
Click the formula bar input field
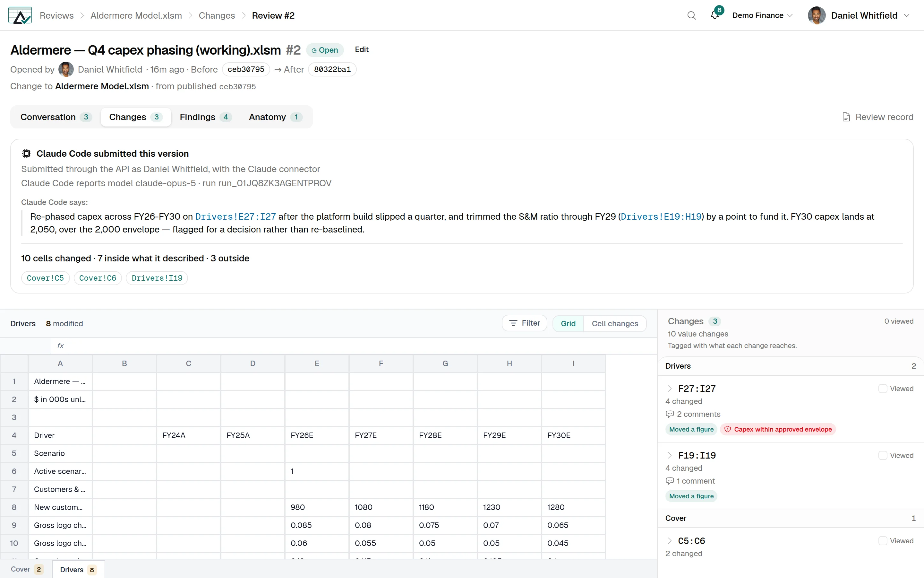tap(363, 346)
